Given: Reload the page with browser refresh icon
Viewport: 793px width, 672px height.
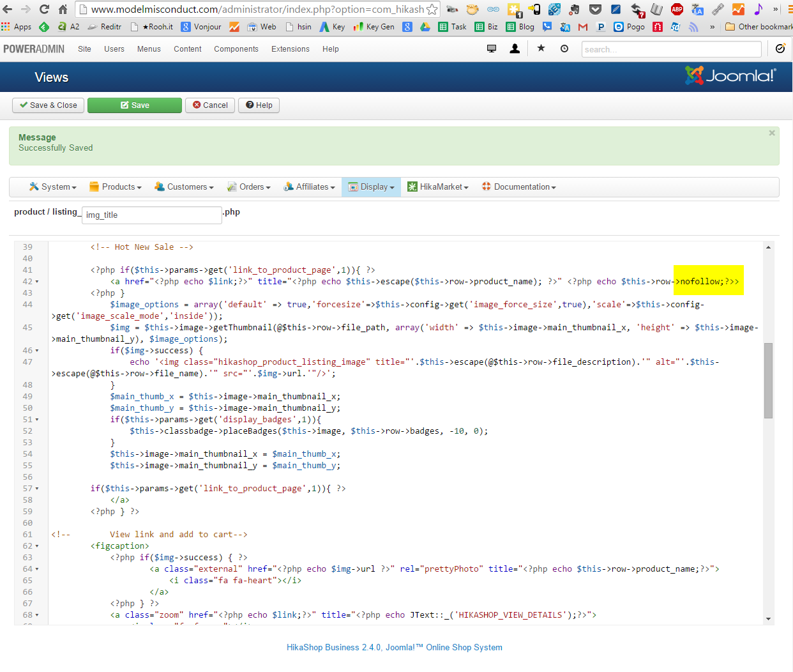Looking at the screenshot, I should click(x=44, y=9).
